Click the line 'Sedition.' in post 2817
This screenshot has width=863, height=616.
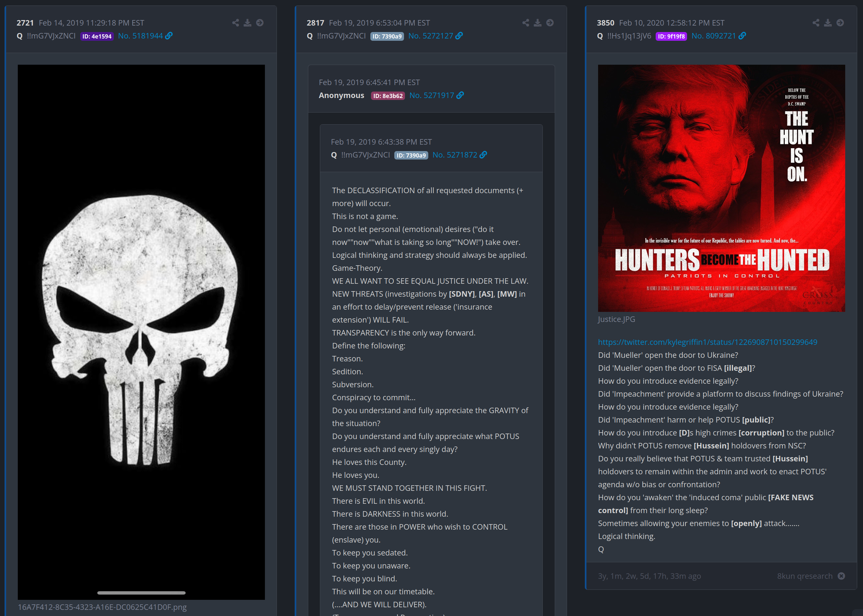pyautogui.click(x=347, y=371)
